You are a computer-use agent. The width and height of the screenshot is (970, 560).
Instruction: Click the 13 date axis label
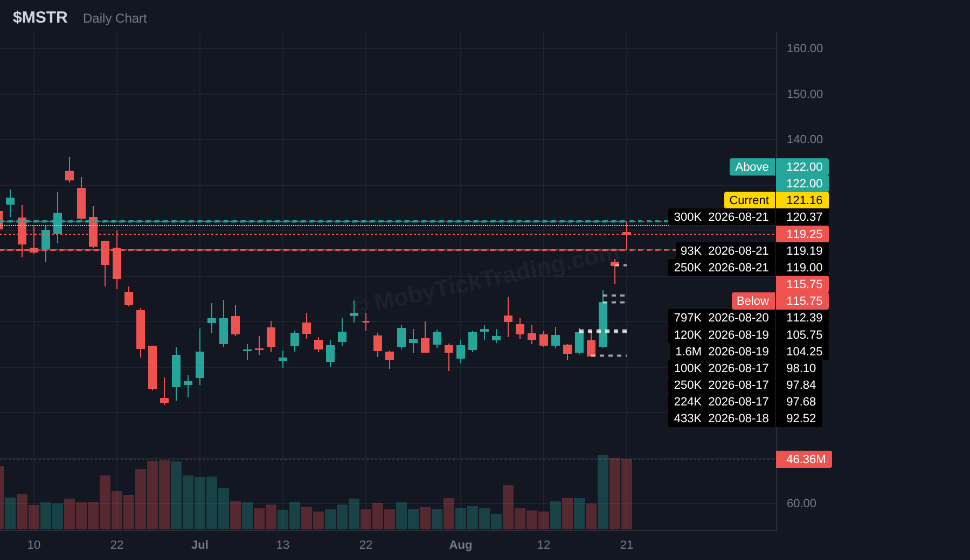(283, 545)
